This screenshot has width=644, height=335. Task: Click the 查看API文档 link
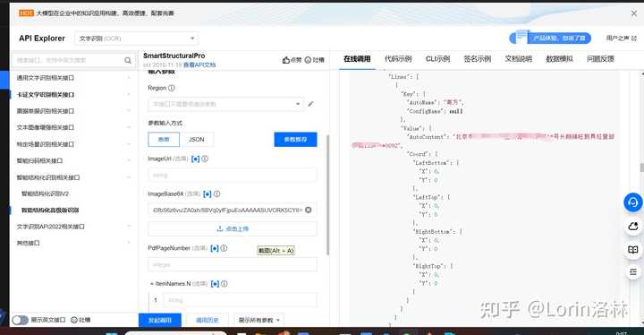click(199, 65)
